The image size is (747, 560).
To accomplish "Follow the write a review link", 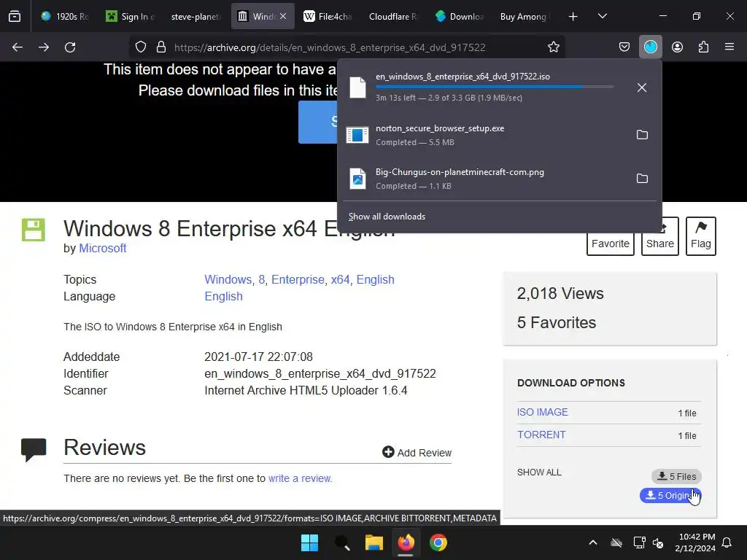I will click(x=300, y=478).
